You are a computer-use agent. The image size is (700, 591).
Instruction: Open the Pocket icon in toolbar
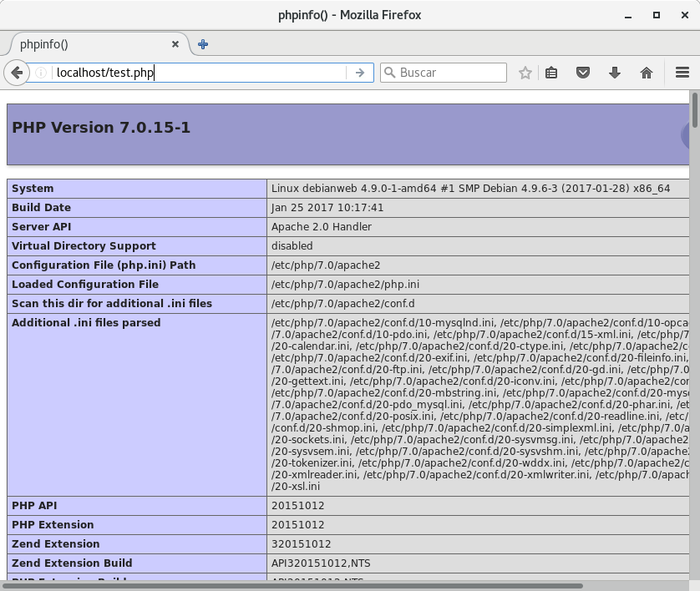[584, 73]
